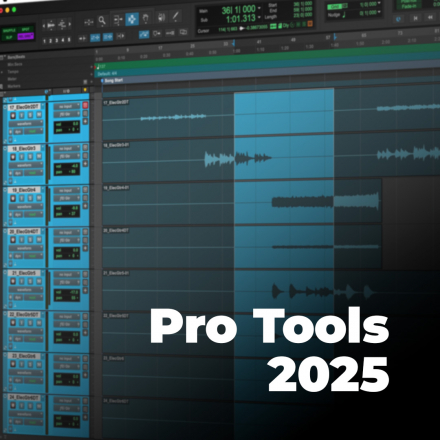Select the Tempo ruler label

tap(13, 71)
